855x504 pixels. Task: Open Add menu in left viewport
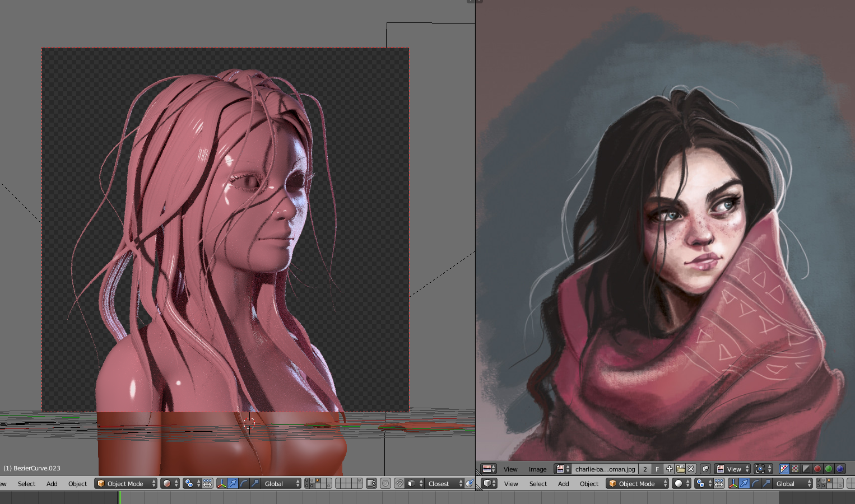coord(52,483)
